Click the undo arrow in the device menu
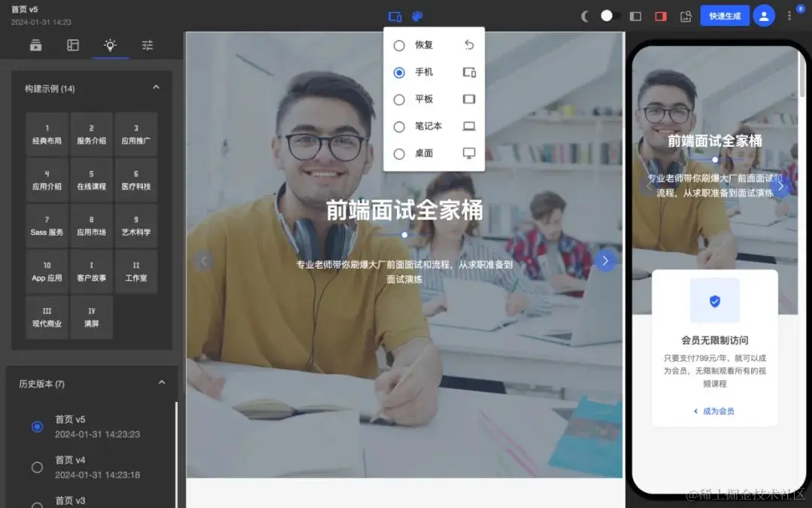 469,45
